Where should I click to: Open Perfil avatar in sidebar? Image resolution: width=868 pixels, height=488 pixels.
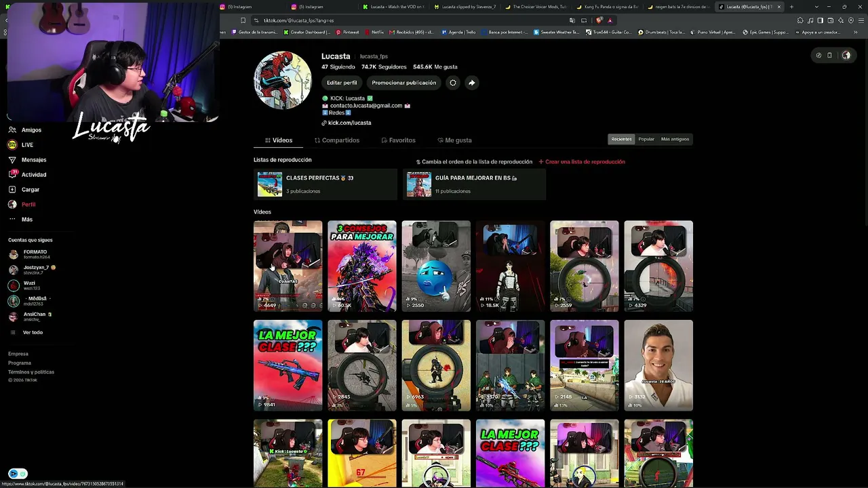click(x=12, y=205)
